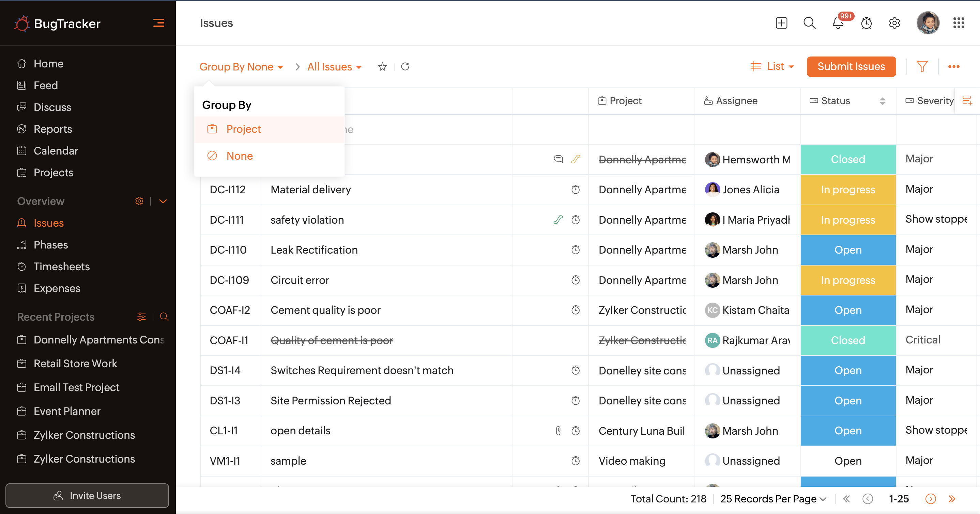This screenshot has height=514, width=980.
Task: Search recent projects via magnifier icon
Action: pyautogui.click(x=164, y=317)
